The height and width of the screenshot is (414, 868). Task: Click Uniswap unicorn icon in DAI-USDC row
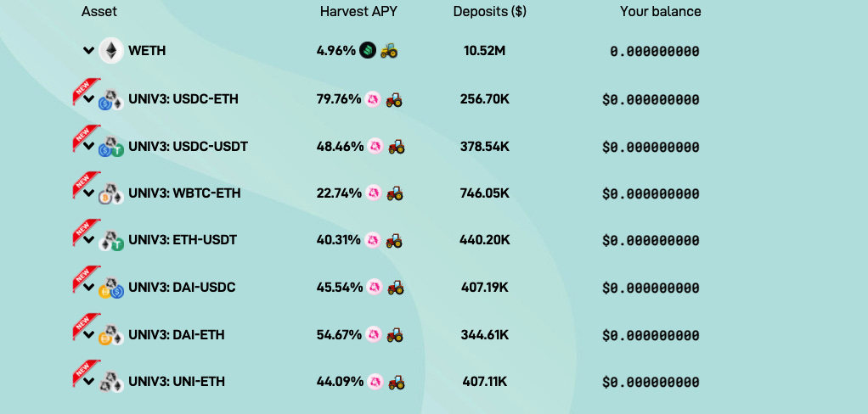[375, 287]
